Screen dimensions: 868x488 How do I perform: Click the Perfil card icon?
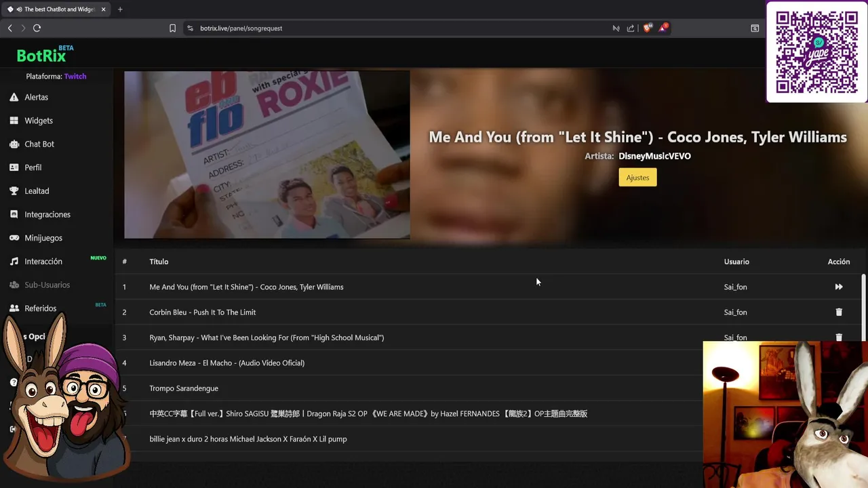click(x=14, y=167)
